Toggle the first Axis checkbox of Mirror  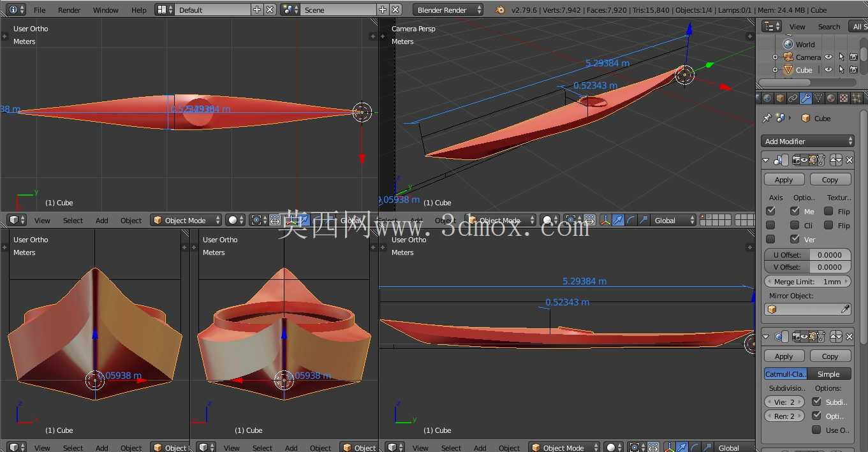[x=770, y=211]
